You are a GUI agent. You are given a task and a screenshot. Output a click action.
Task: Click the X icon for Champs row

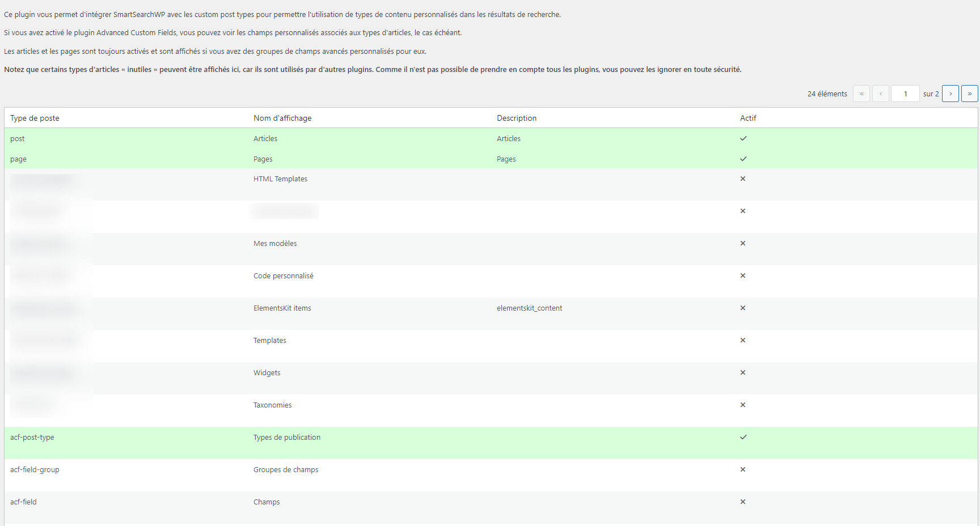[743, 502]
